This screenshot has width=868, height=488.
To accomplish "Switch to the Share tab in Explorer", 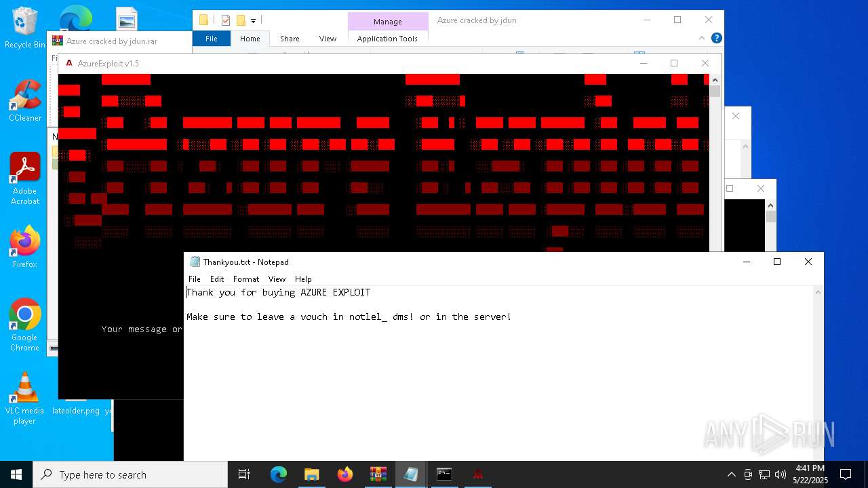I will pos(290,39).
